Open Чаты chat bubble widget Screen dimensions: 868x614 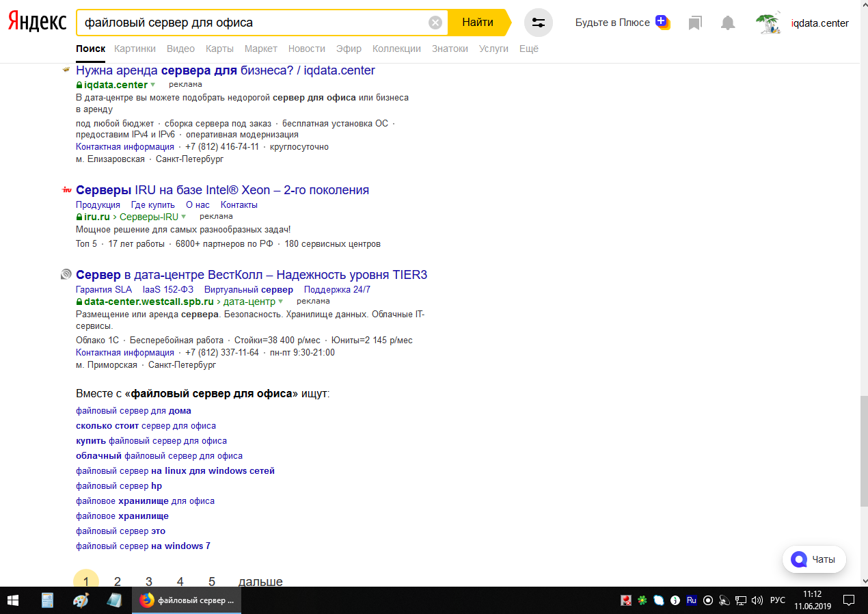(x=814, y=559)
